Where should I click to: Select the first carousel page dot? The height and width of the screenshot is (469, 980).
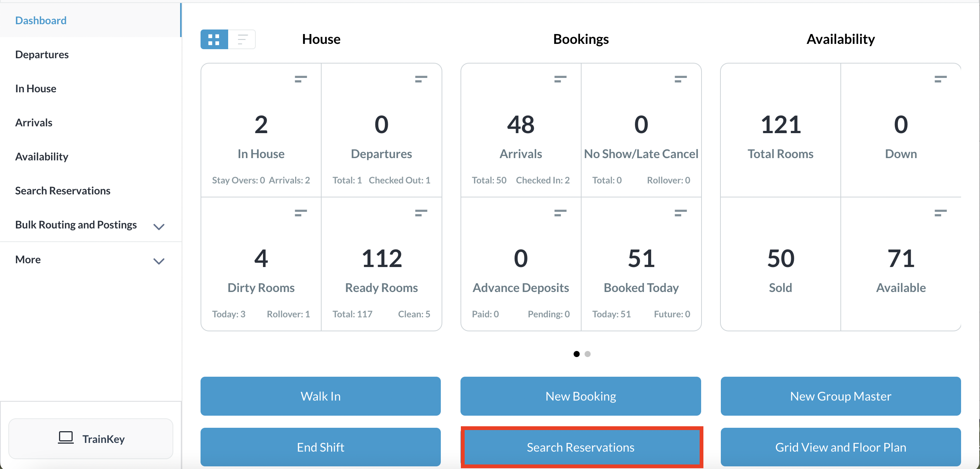pos(576,354)
